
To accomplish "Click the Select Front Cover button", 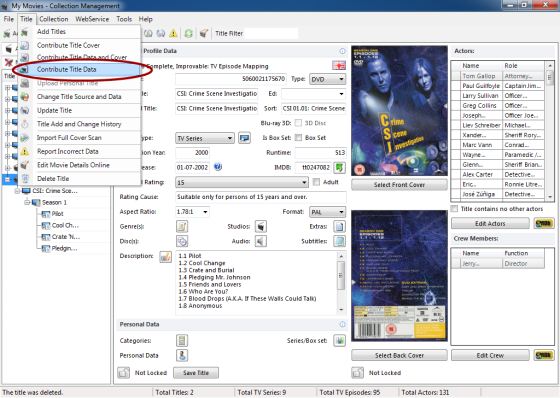I will coord(399,185).
